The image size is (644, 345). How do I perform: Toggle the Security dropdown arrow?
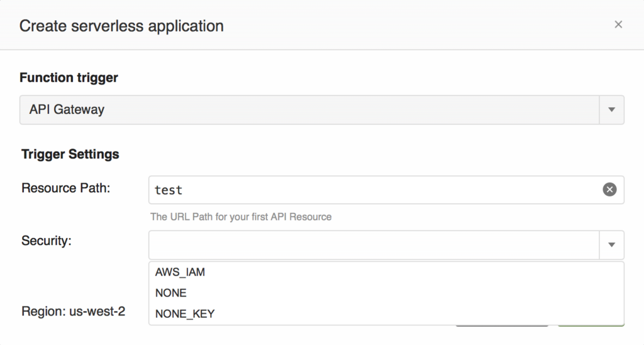click(x=611, y=245)
